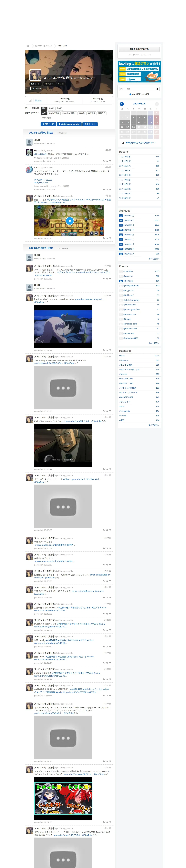This screenshot has width=186, height=868.
Task: Open 2024年01月26日(金) date heading
Action: 41,248
